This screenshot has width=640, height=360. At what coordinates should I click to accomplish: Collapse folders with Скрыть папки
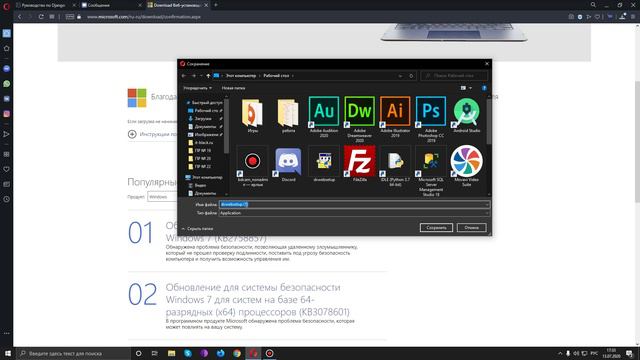(198, 229)
